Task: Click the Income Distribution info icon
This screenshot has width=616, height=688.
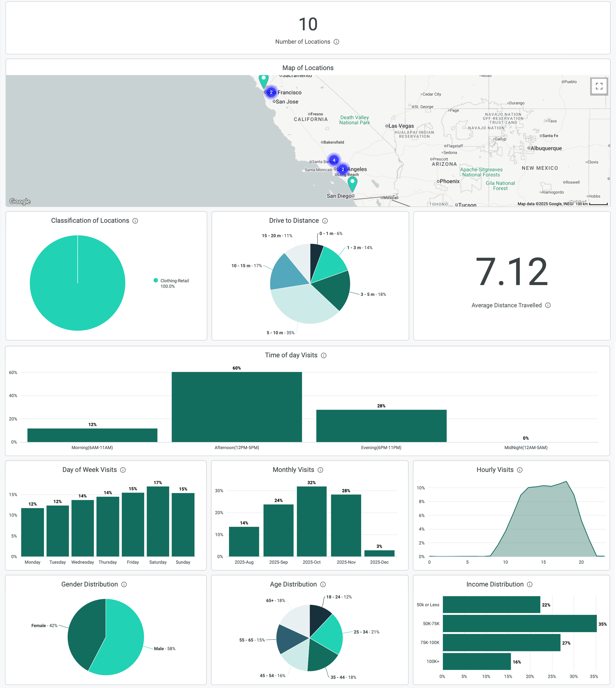Action: (x=530, y=584)
